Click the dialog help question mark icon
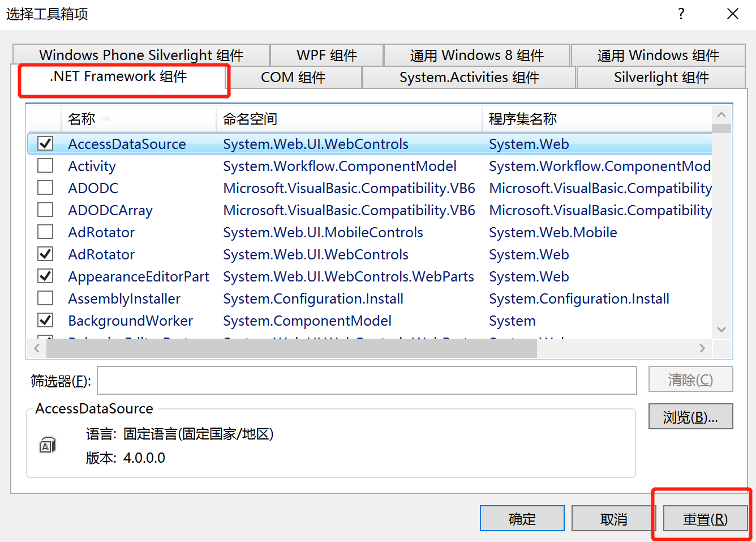The height and width of the screenshot is (542, 756). pyautogui.click(x=681, y=14)
